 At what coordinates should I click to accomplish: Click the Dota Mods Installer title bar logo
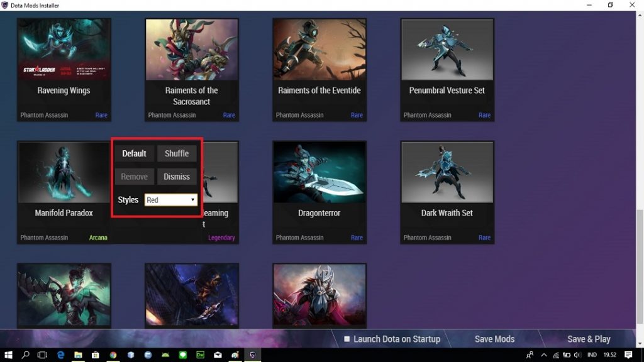[5, 5]
